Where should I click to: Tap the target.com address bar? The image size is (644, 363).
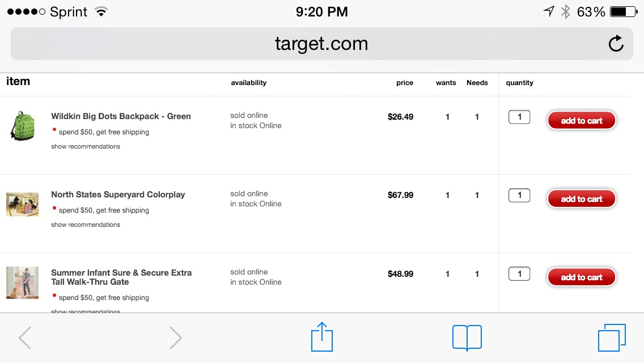point(321,44)
